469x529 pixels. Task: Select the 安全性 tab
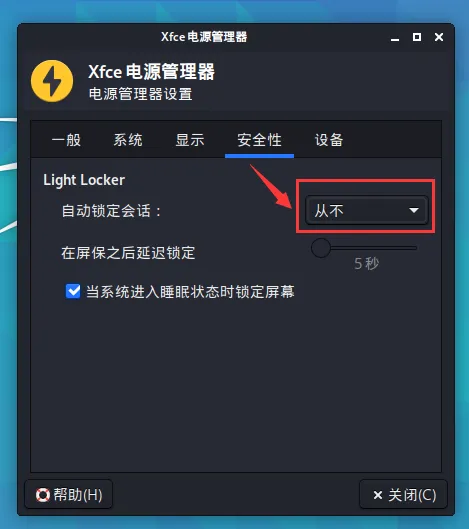259,140
